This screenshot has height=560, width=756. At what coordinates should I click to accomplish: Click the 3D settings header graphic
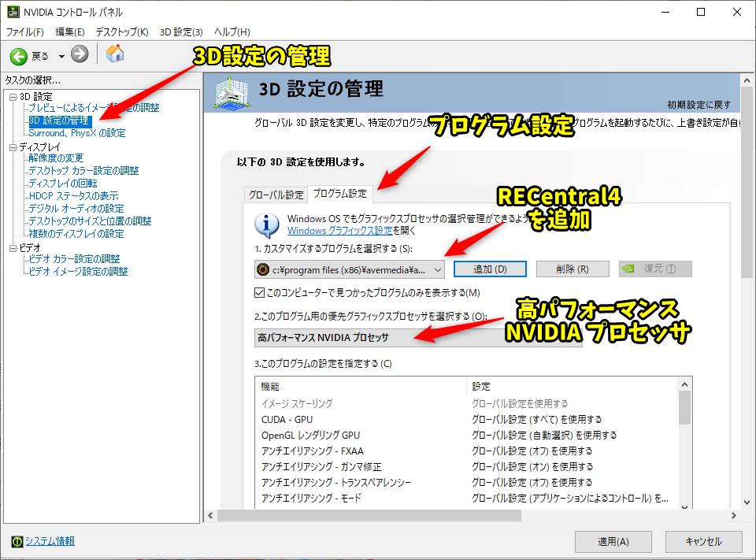click(232, 93)
